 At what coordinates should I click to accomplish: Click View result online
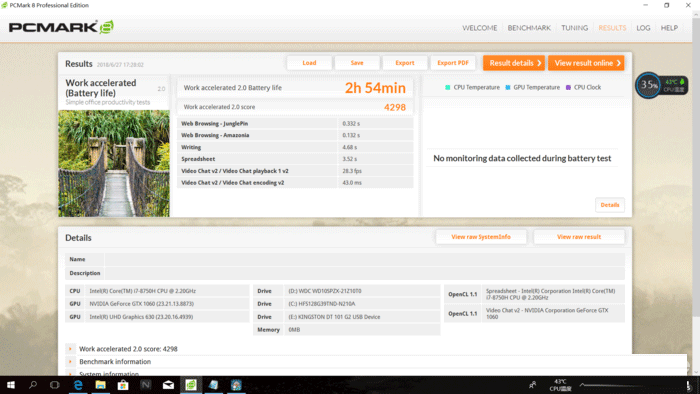point(586,63)
